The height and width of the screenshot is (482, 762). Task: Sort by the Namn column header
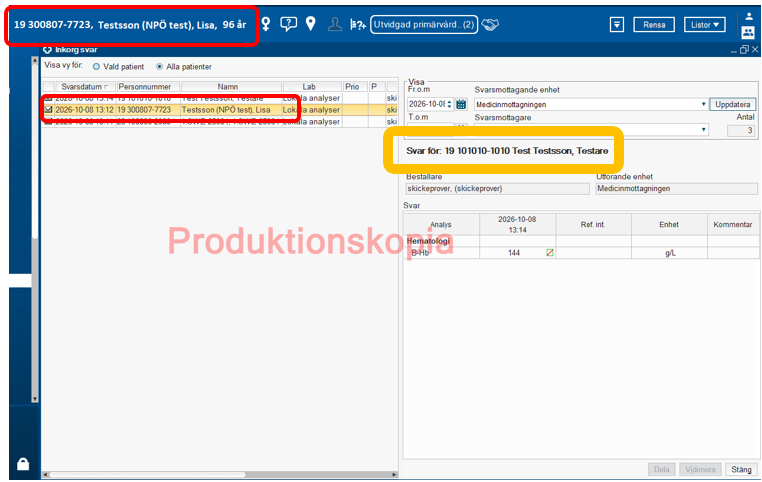coord(231,86)
